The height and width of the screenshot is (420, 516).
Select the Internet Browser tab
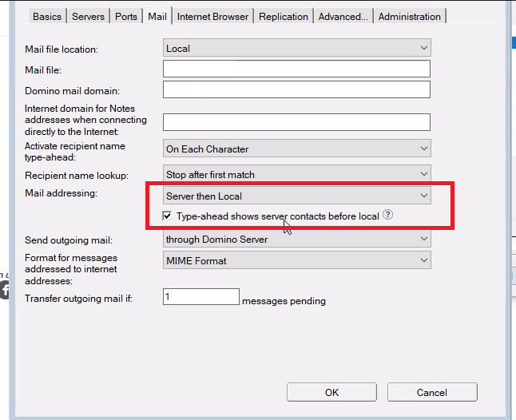click(212, 17)
